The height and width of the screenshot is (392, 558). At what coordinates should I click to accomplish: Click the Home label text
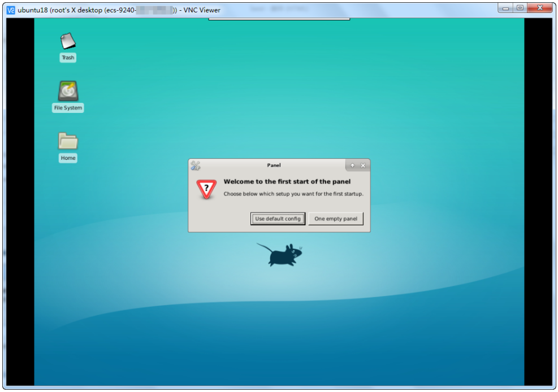click(x=68, y=158)
